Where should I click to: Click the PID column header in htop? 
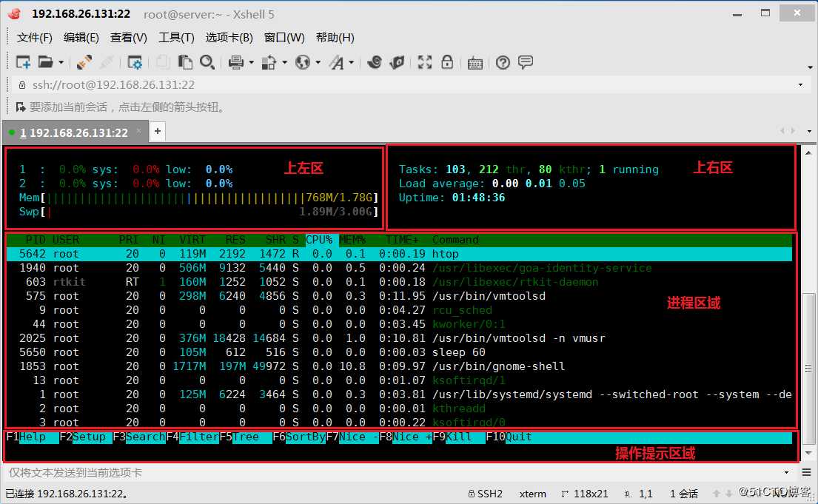coord(36,240)
